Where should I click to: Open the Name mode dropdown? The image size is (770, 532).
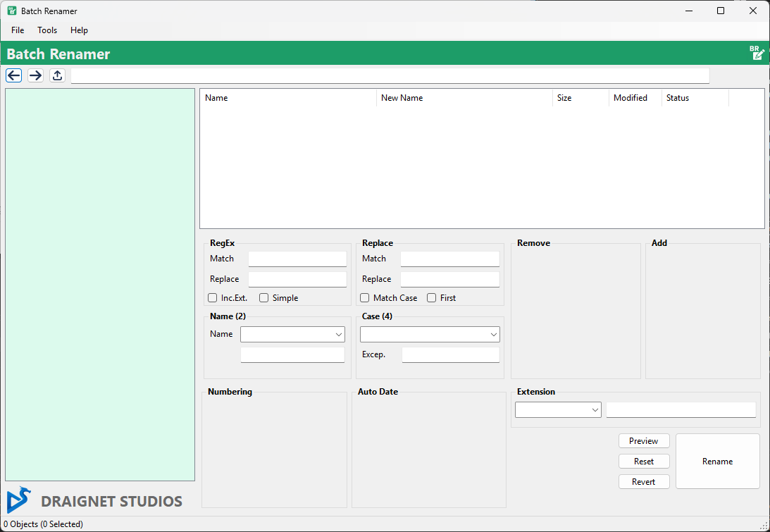(x=292, y=335)
